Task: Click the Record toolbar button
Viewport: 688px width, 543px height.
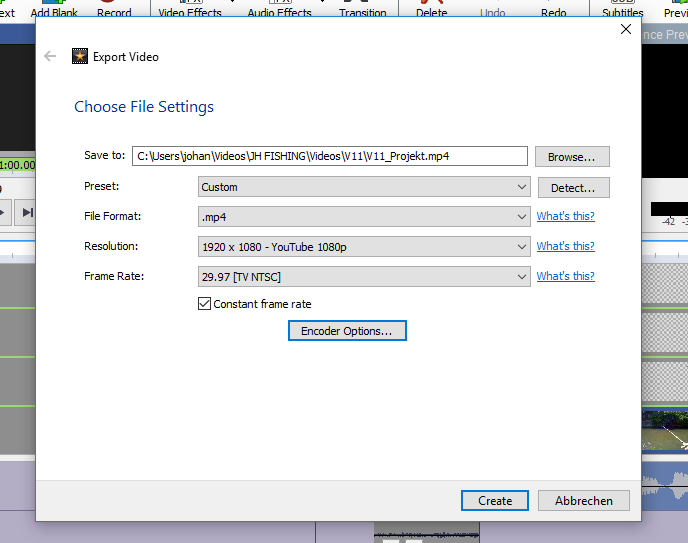Action: point(114,10)
